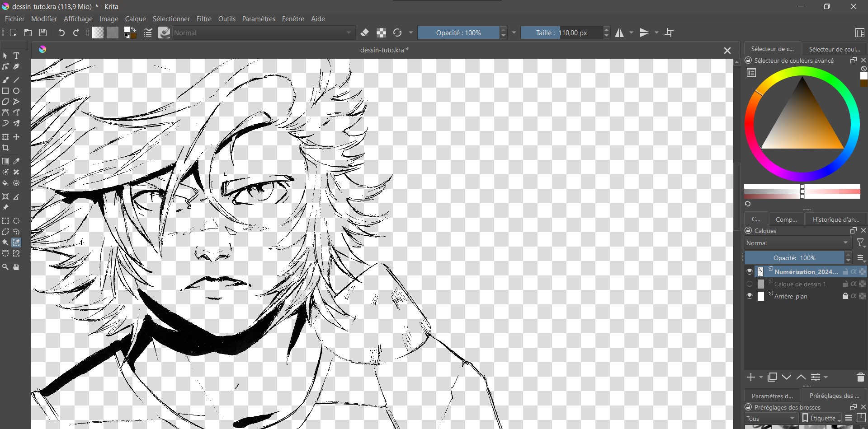Select the Bezier Curve tool
Image resolution: width=868 pixels, height=429 pixels.
(x=5, y=112)
